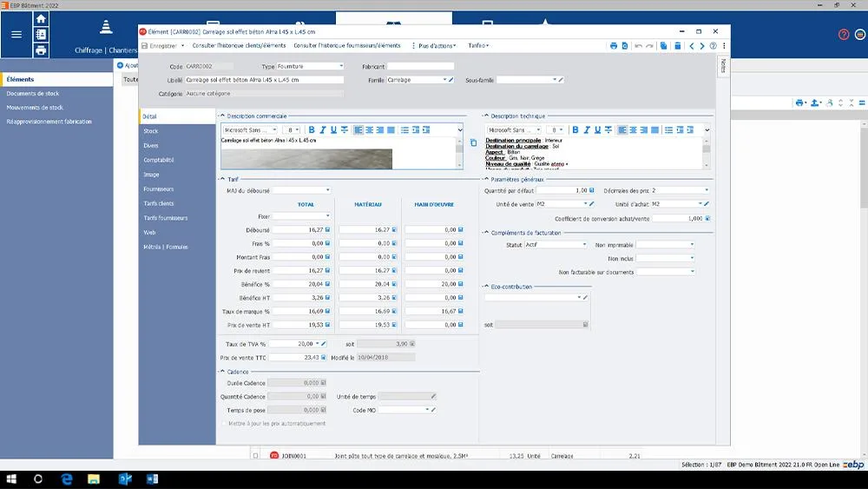Screen dimensions: 868x489
Task: Open the three-dot overflow menu of the dialog
Action: point(724,46)
